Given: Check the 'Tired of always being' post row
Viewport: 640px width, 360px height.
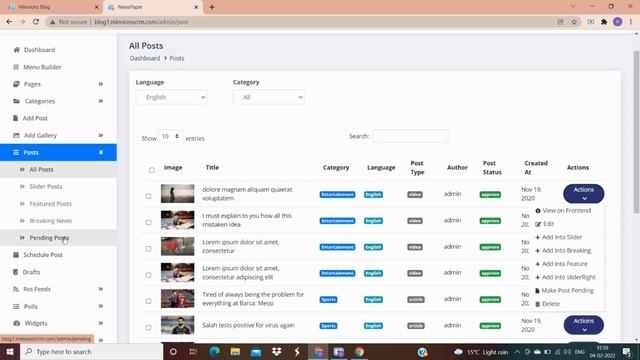Looking at the screenshot, I should pyautogui.click(x=149, y=301).
